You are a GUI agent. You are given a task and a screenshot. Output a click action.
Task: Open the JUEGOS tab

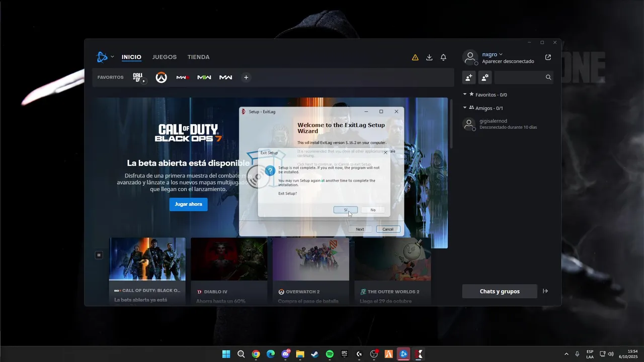(x=165, y=57)
